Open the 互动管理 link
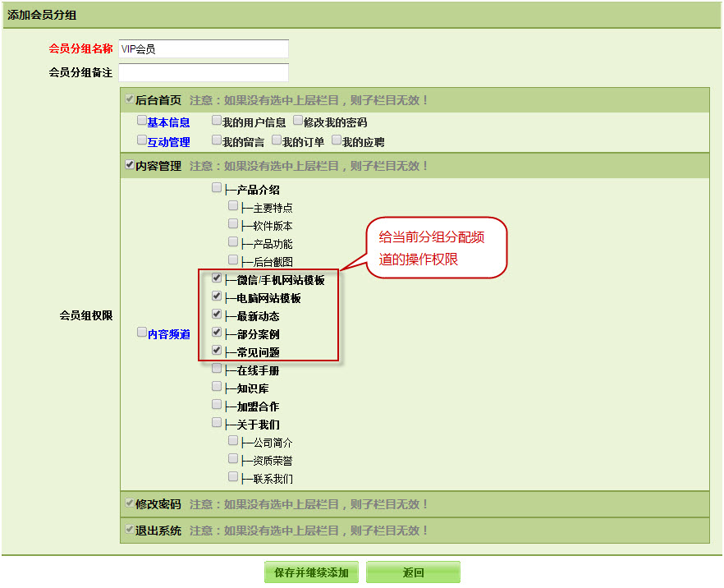724x588 pixels. click(x=168, y=142)
